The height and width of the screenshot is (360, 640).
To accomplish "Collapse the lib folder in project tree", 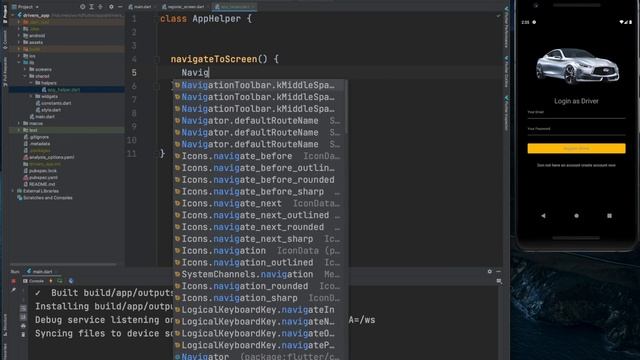I will (19, 62).
